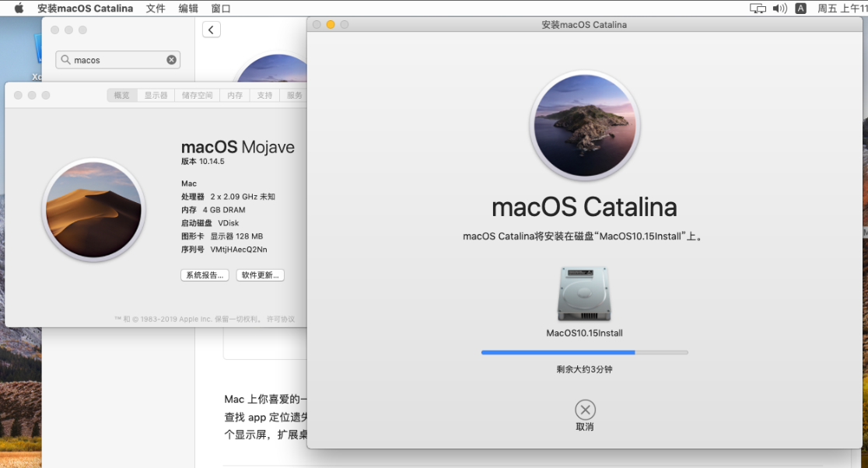The image size is (868, 468).
Task: Click the macOS Catalina install destination sentence
Action: click(x=583, y=236)
